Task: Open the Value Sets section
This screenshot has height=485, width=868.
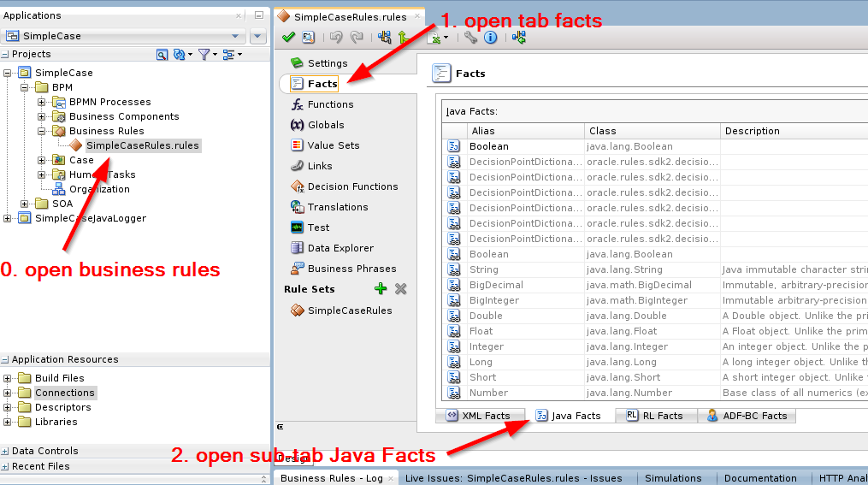Action: (x=333, y=145)
